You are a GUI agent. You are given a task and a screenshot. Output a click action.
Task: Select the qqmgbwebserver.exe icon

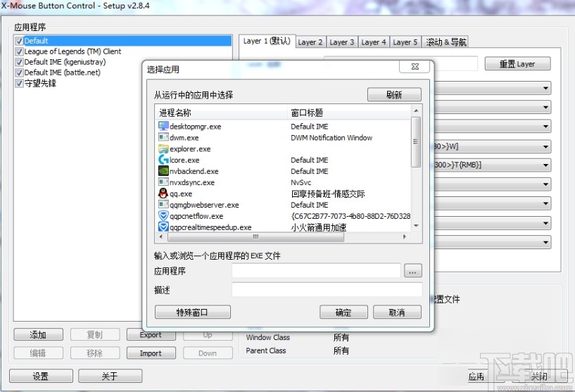coord(163,205)
